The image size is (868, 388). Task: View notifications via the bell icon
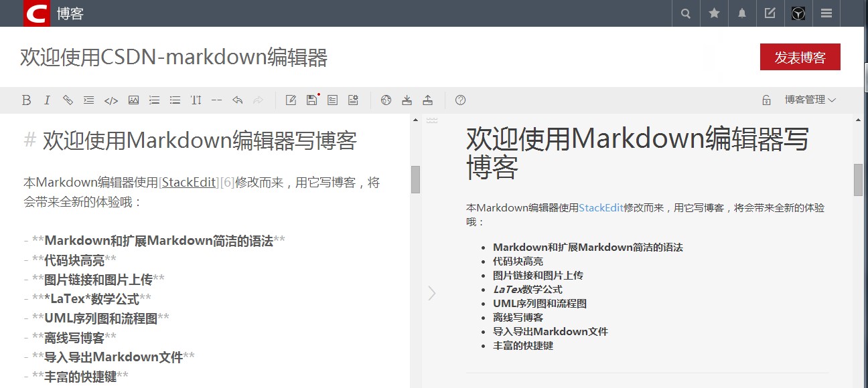(x=742, y=13)
